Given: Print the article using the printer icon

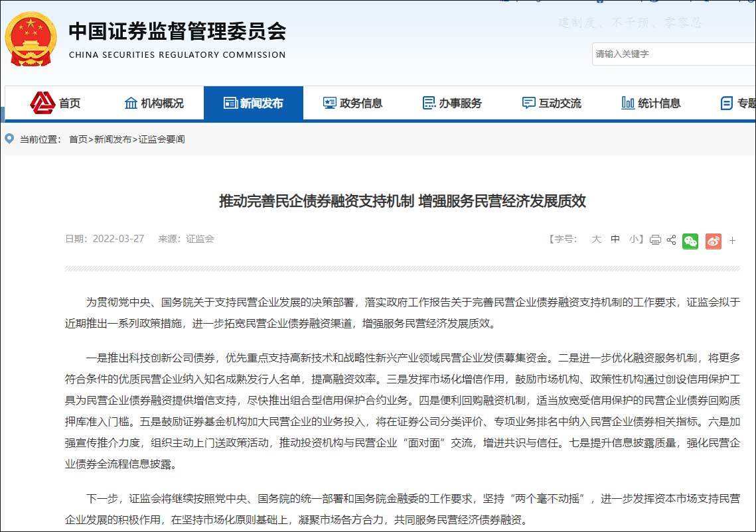Looking at the screenshot, I should [655, 239].
